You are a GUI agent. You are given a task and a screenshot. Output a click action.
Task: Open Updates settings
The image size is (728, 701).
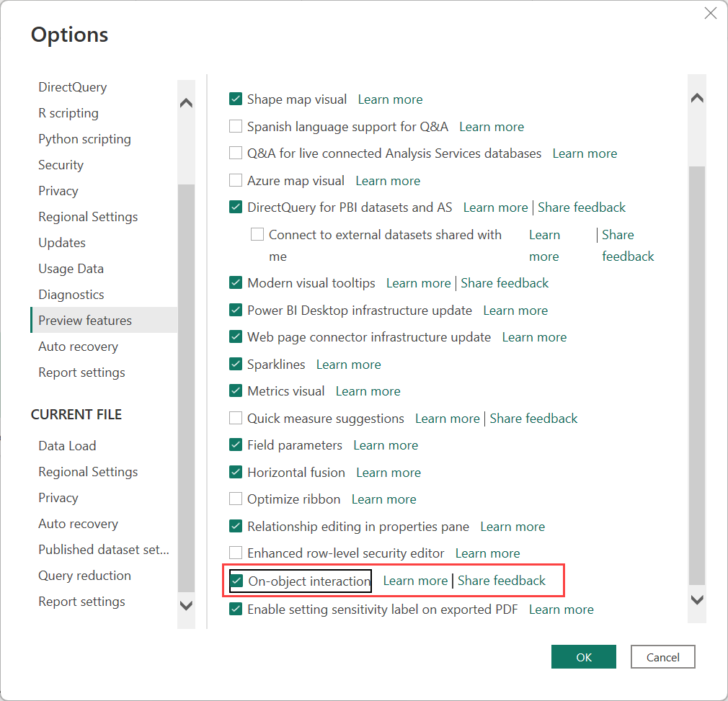pos(62,243)
